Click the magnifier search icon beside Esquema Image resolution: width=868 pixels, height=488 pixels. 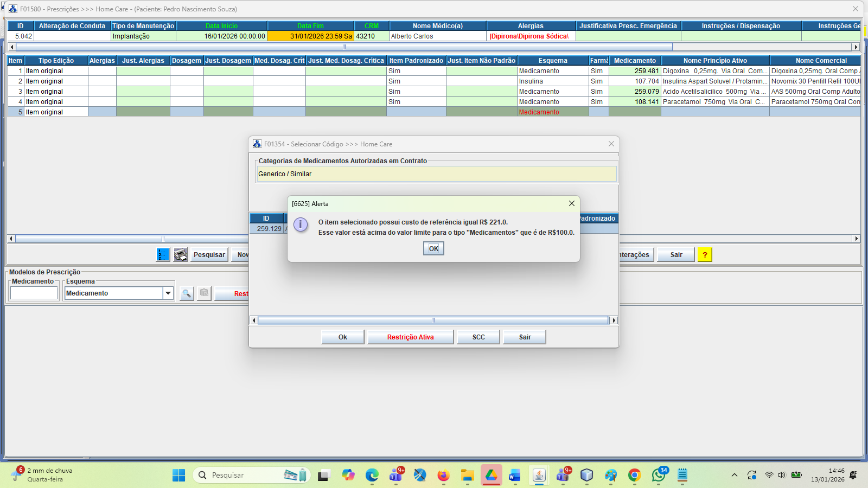(187, 293)
